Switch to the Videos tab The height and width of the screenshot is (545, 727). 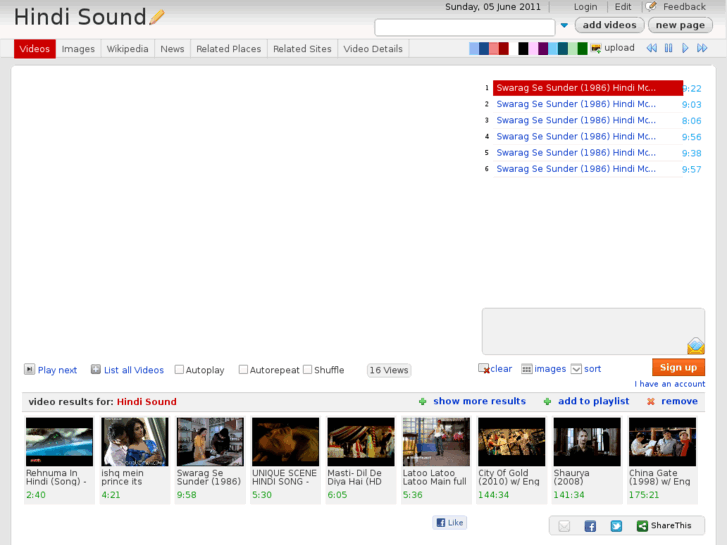tap(35, 49)
